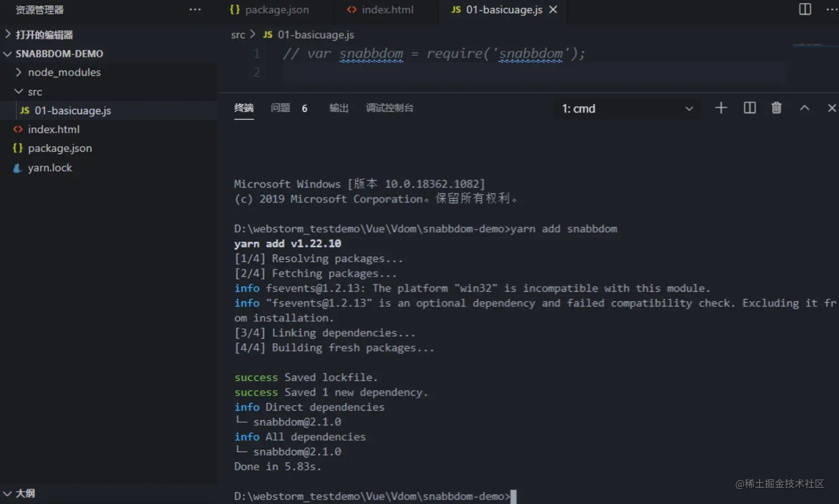The image size is (839, 504).
Task: Open explorer more actions ellipsis menu
Action: (195, 9)
